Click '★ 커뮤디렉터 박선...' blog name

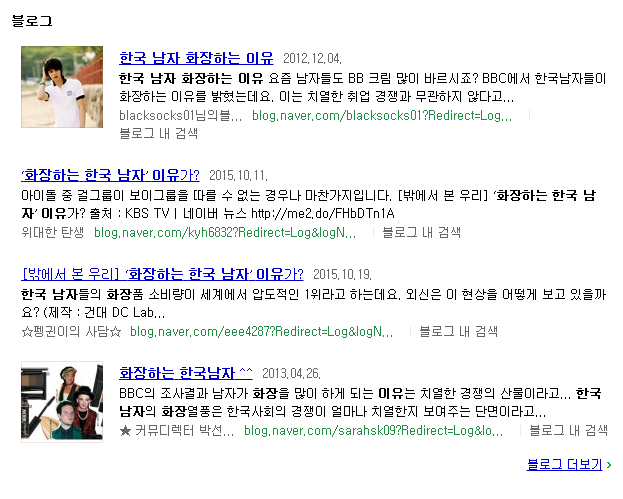click(176, 430)
